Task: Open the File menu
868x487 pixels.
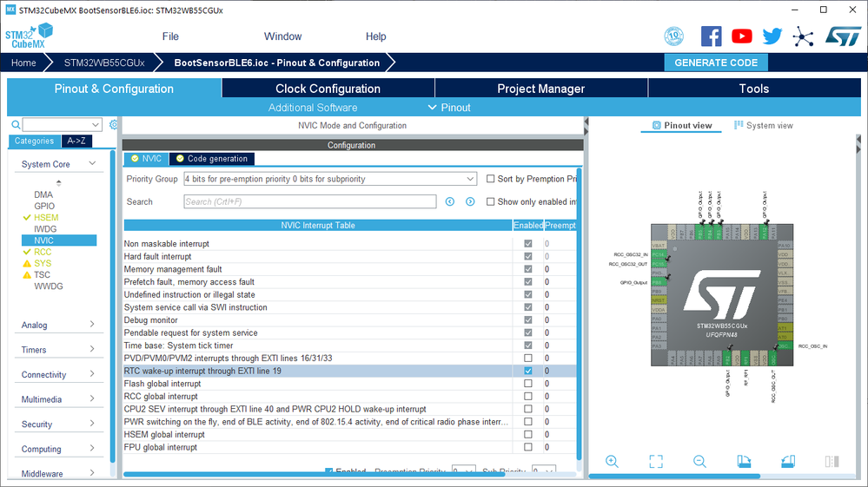Action: [x=170, y=36]
